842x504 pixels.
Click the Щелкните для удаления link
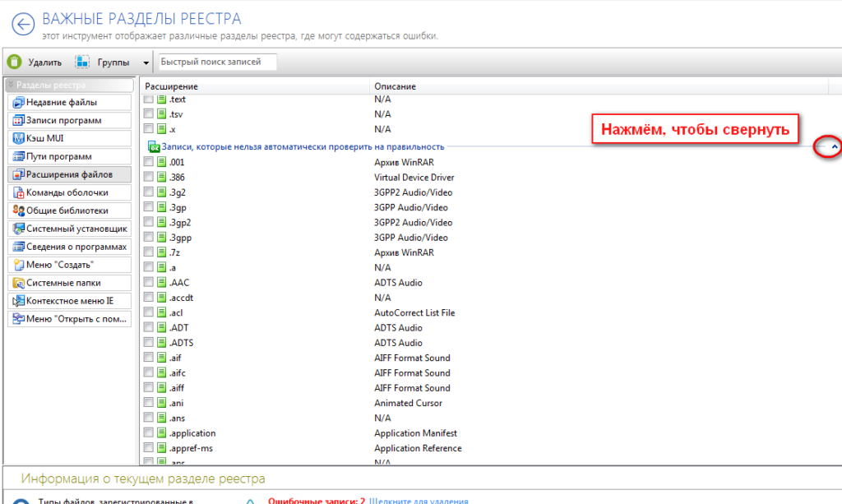tap(418, 501)
